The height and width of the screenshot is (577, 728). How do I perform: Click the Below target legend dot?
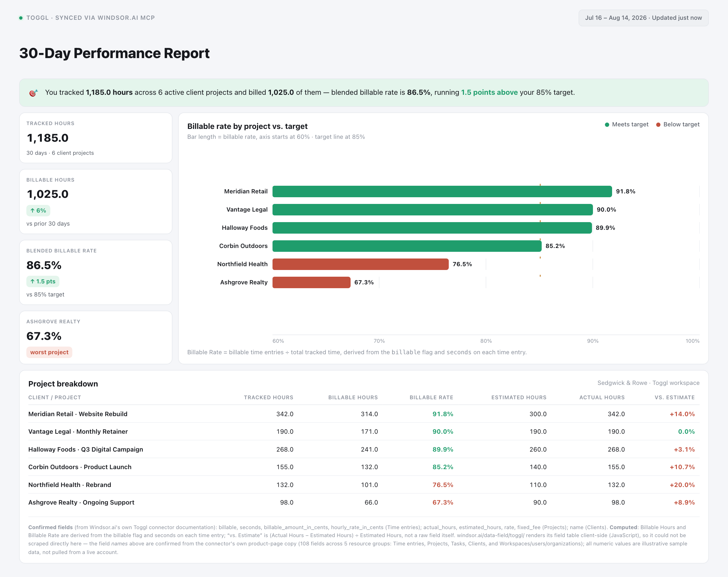(x=658, y=124)
